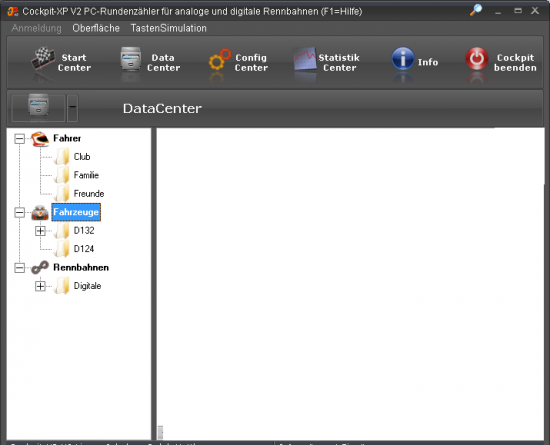The image size is (550, 445).
Task: Click the minus button beside DataCenter header
Action: (72, 108)
